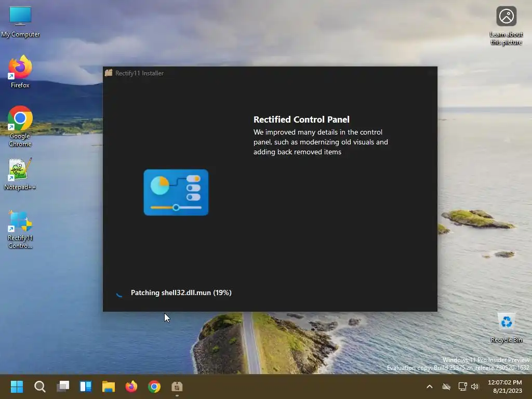532x399 pixels.
Task: Open volume control in tray
Action: pyautogui.click(x=475, y=387)
